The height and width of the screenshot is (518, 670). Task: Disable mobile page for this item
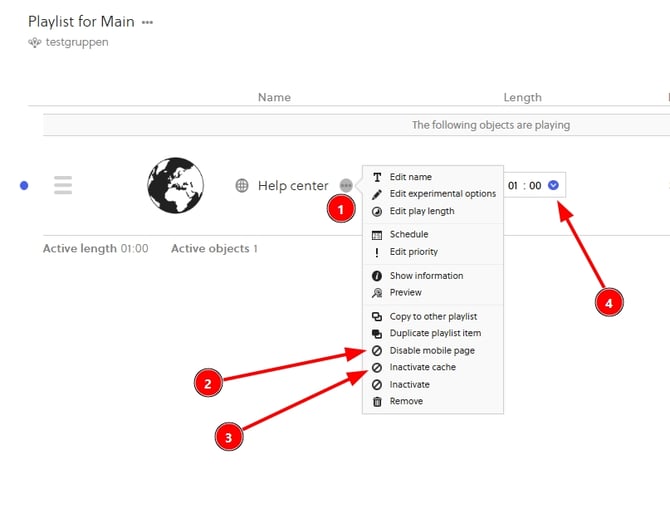[x=431, y=351]
